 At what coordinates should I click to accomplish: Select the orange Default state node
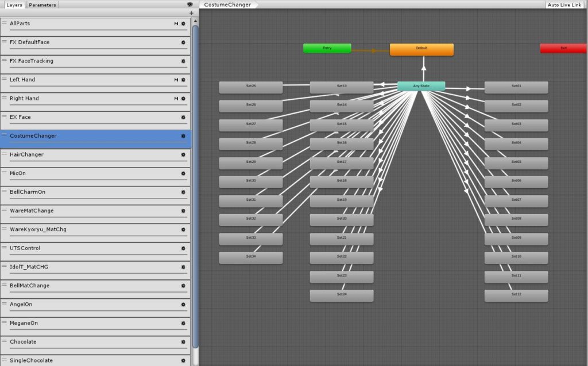coord(421,49)
